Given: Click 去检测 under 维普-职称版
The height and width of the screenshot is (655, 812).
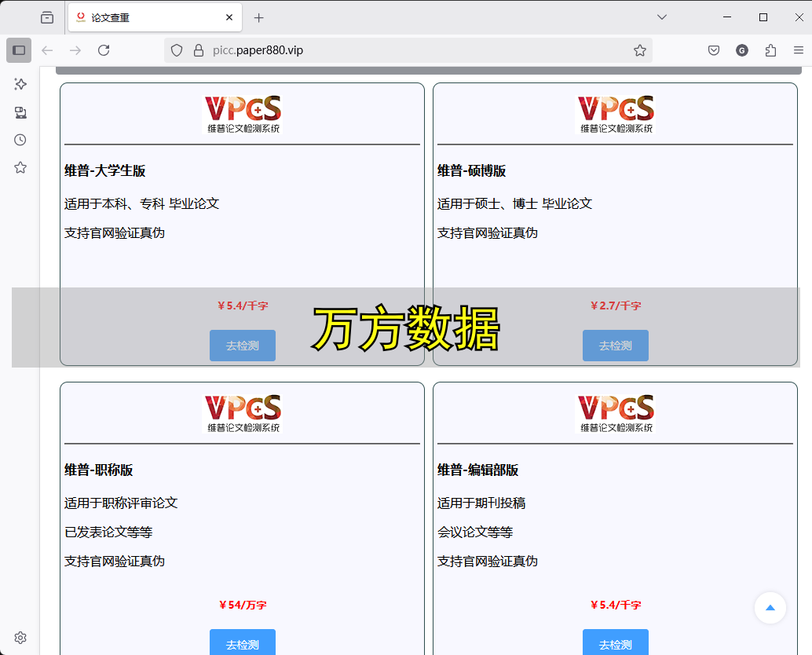Looking at the screenshot, I should (x=243, y=642).
